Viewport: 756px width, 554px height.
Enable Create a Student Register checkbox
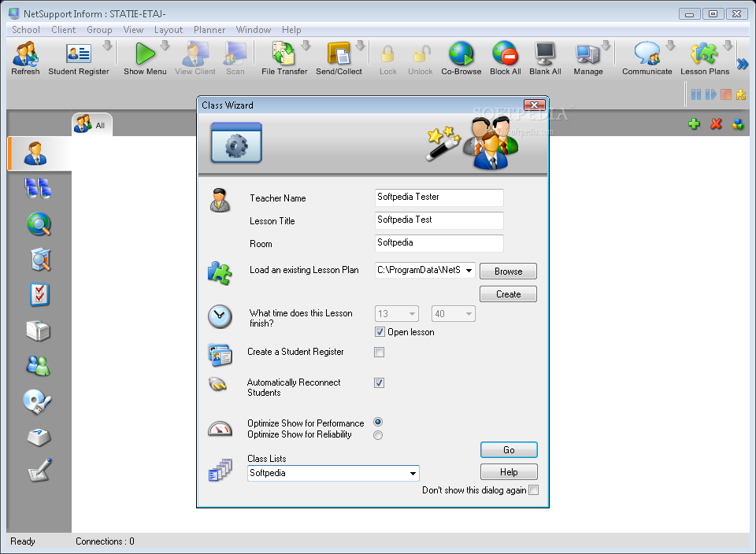pyautogui.click(x=380, y=352)
